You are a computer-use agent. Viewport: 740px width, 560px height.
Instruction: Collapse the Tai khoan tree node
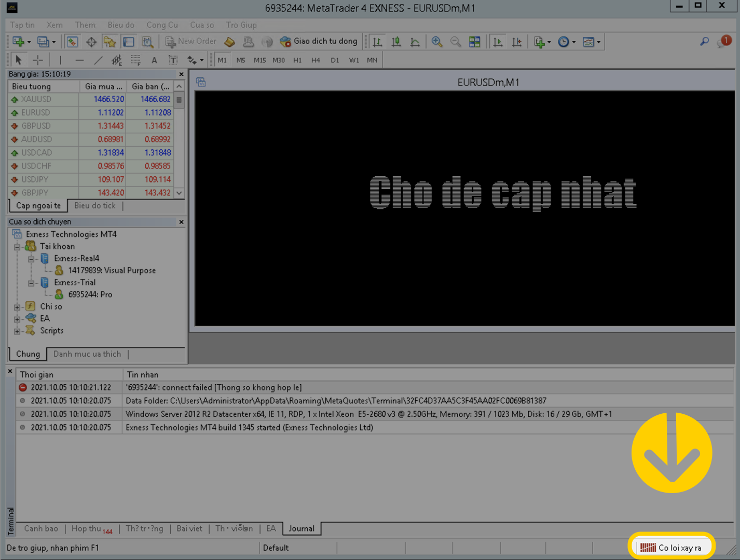coord(17,247)
